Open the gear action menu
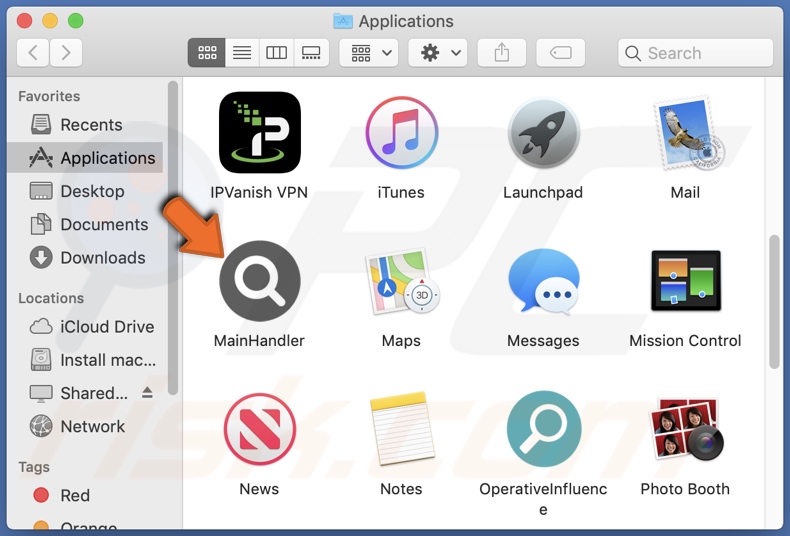 438,52
